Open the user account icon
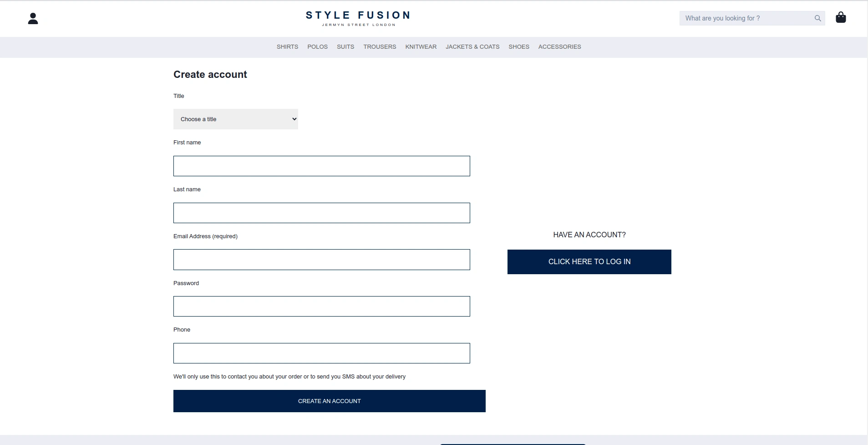Viewport: 868px width, 445px height. click(33, 18)
